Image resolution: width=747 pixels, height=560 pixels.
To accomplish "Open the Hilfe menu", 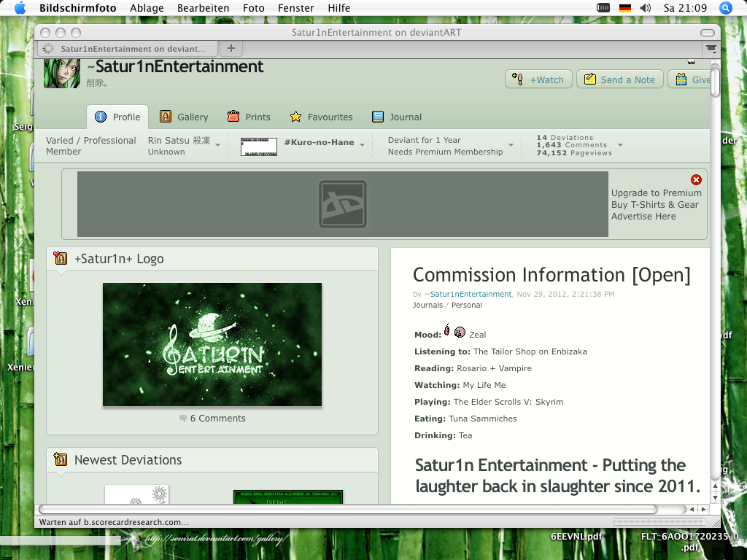I will [x=338, y=8].
